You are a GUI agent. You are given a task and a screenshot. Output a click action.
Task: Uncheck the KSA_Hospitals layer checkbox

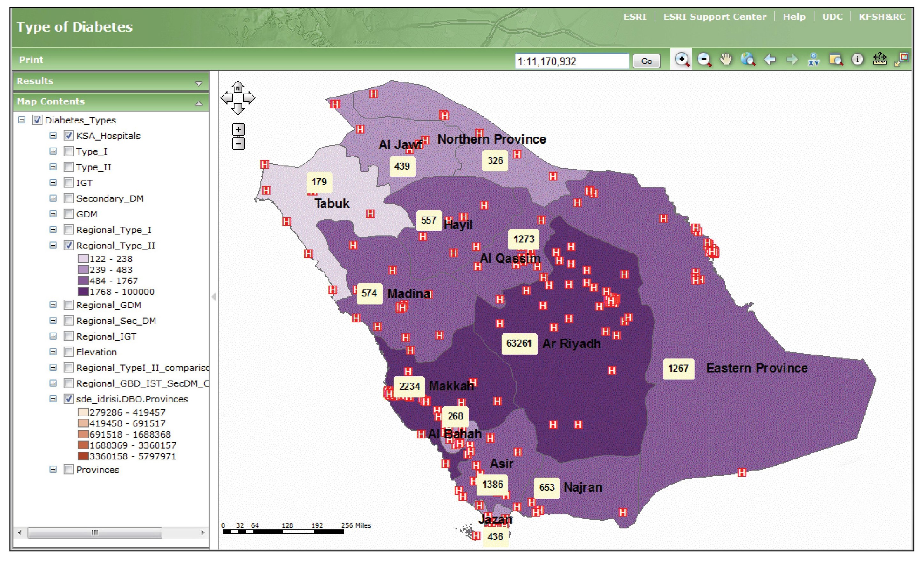[69, 136]
